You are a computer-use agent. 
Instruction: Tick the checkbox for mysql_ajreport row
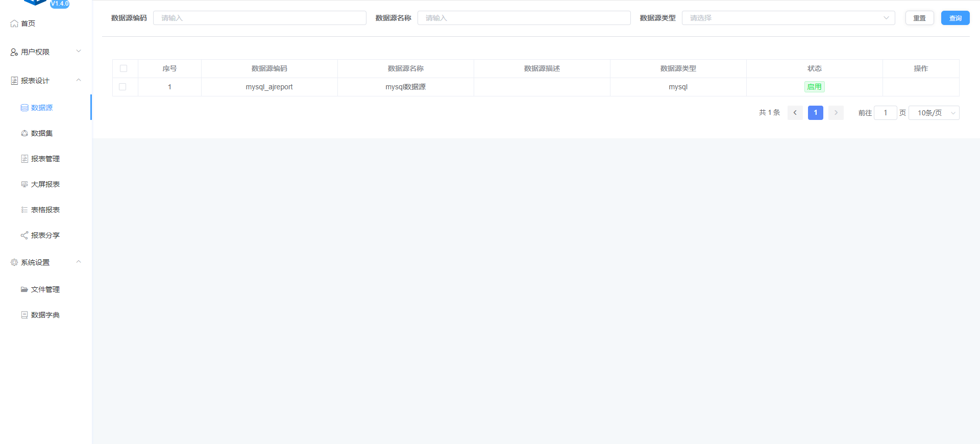coord(122,87)
